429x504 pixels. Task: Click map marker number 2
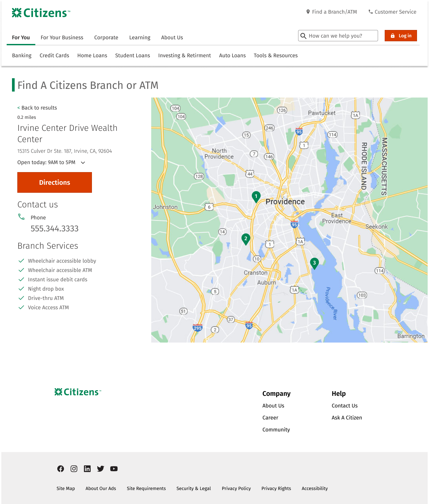click(246, 239)
